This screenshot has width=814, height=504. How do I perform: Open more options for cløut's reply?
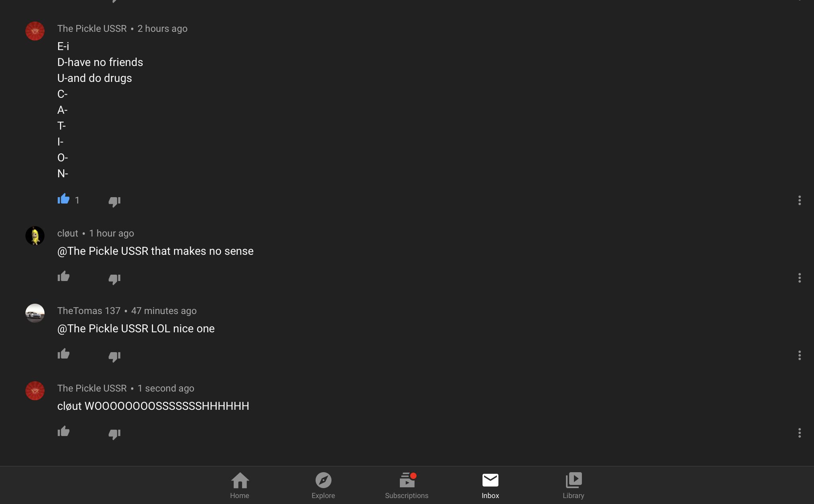tap(799, 278)
